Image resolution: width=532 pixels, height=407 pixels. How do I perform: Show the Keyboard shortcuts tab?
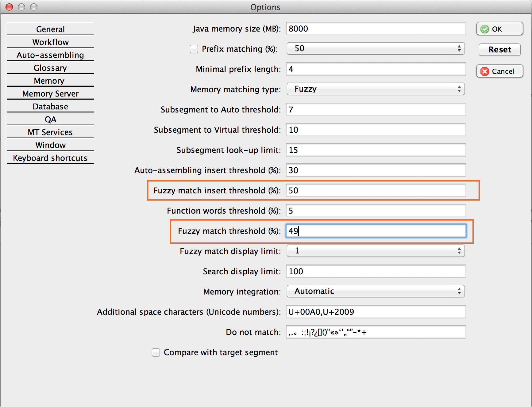(50, 158)
